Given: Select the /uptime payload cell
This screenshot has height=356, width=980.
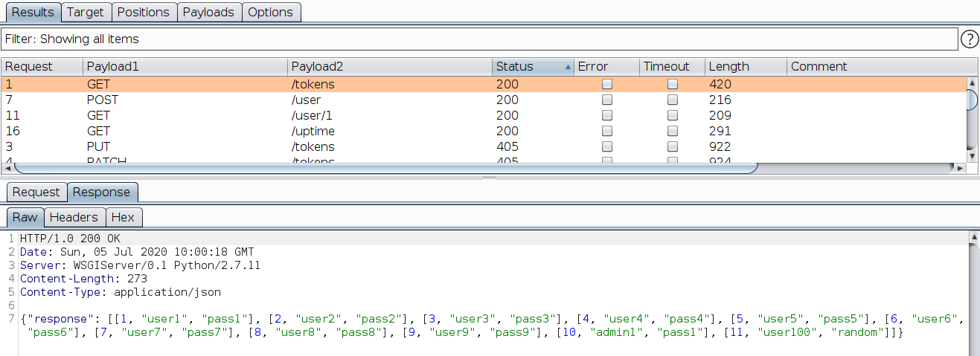Looking at the screenshot, I should click(389, 131).
